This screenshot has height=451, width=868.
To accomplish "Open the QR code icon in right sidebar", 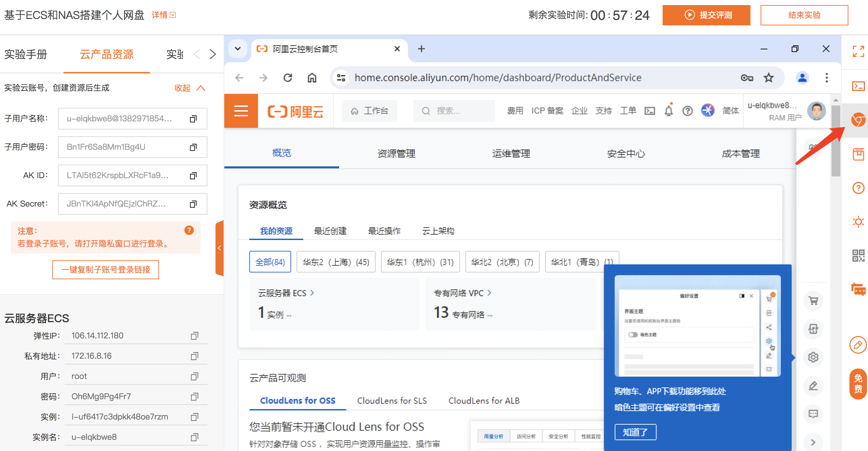I will (858, 255).
